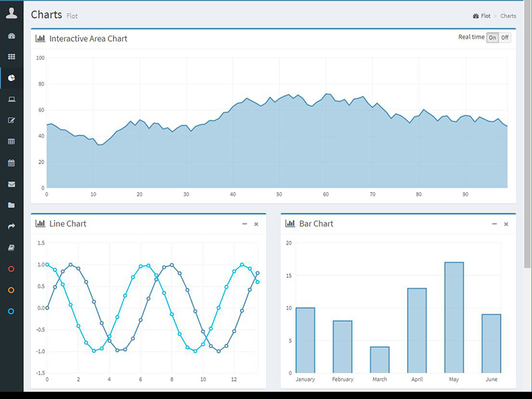
Task: Click the May bar in Bar Chart
Action: tap(454, 318)
